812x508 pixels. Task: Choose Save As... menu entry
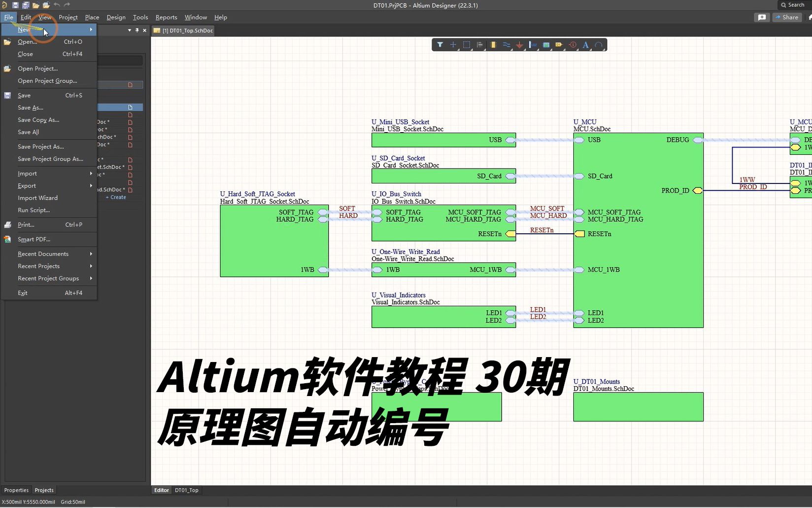coord(49,108)
